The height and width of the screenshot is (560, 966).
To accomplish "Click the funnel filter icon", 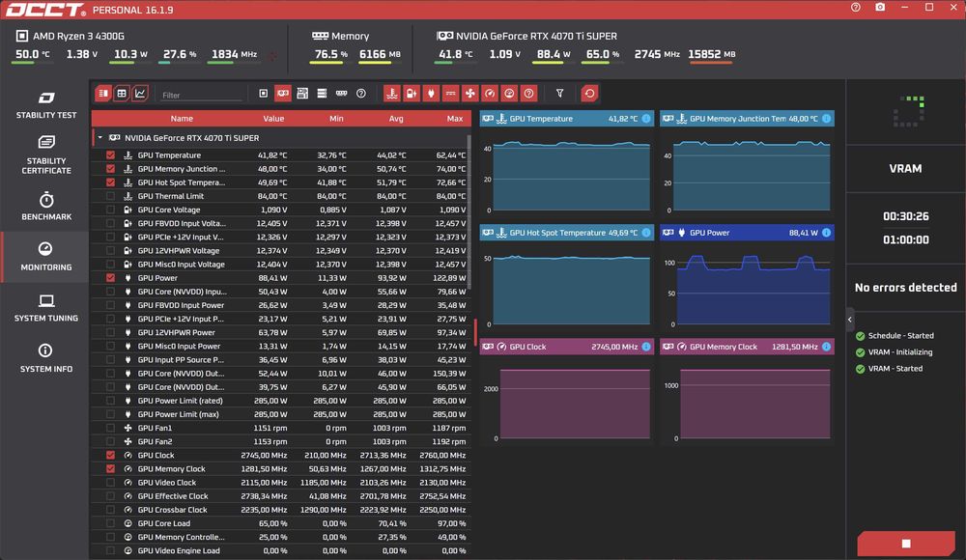I will 560,94.
